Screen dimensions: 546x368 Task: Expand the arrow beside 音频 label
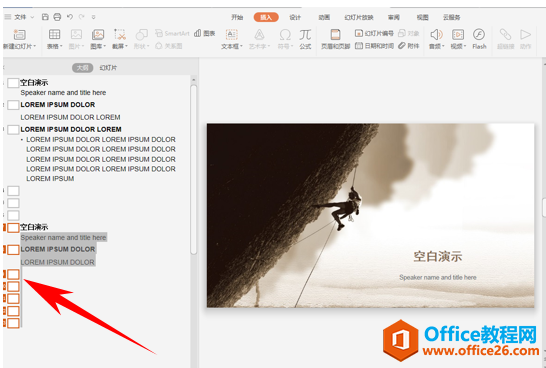[x=443, y=46]
